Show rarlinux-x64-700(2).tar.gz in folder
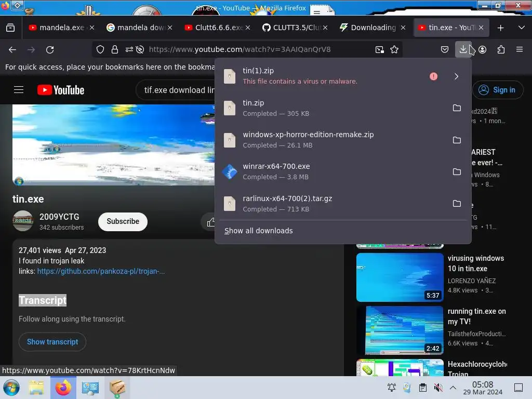The image size is (532, 399). pyautogui.click(x=457, y=204)
